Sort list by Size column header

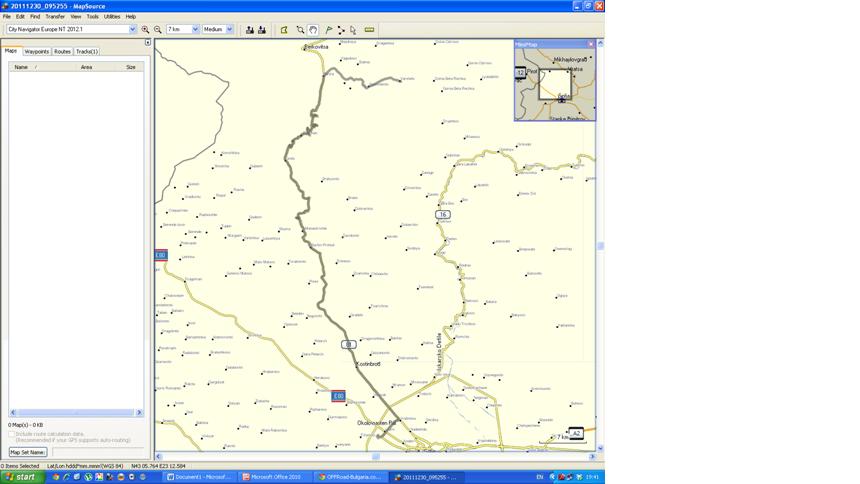pyautogui.click(x=131, y=67)
